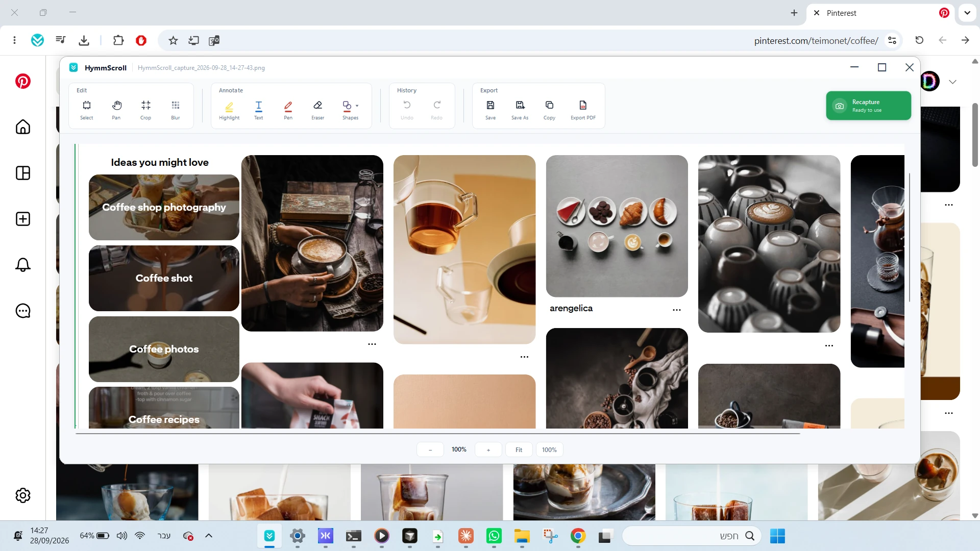Image resolution: width=980 pixels, height=551 pixels.
Task: Open more options next to arengelica
Action: coord(677,310)
